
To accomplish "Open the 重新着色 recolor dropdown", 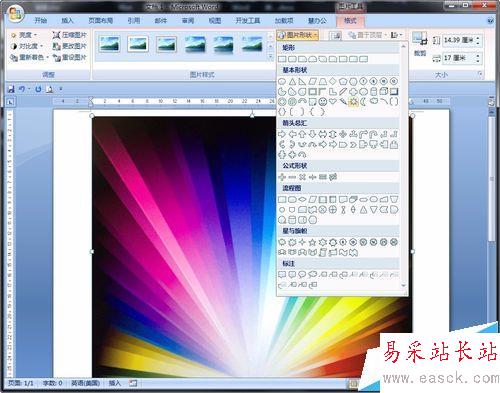I will [29, 57].
